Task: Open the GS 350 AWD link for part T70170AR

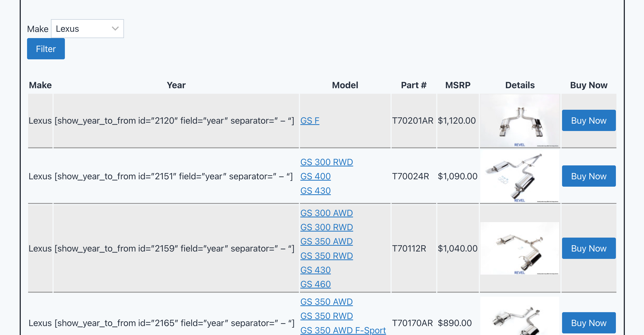Action: pos(327,302)
